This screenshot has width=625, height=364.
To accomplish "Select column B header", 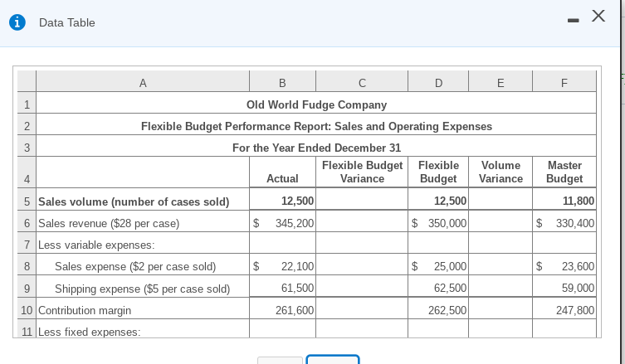I will click(x=282, y=83).
